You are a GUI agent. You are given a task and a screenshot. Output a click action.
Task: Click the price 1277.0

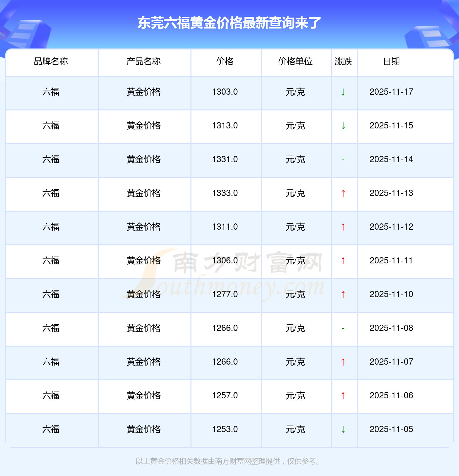tap(225, 294)
